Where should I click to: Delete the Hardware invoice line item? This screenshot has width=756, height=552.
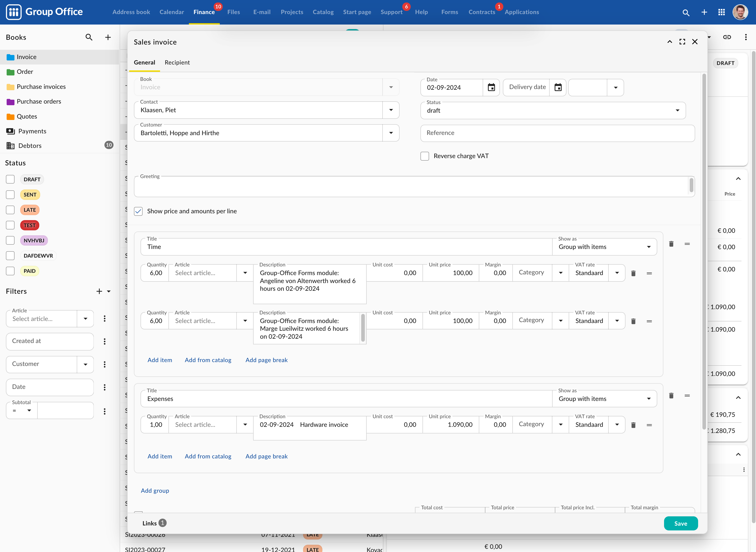633,425
